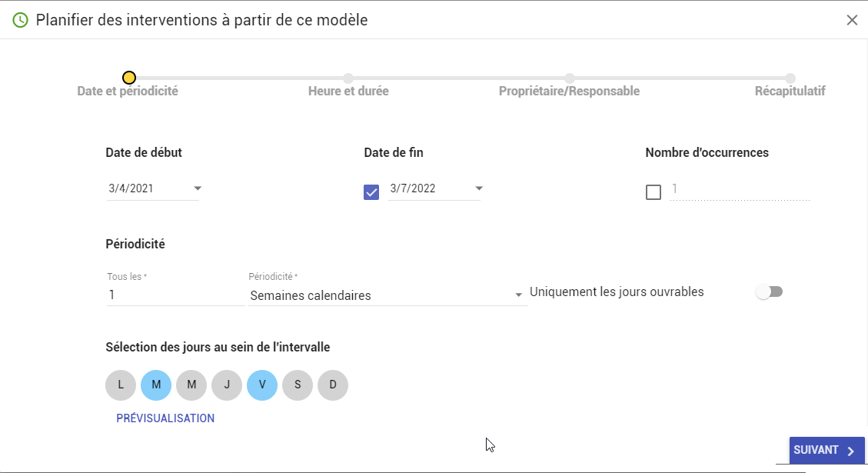Click the green clock icon in title
This screenshot has height=473, width=868.
[x=21, y=21]
